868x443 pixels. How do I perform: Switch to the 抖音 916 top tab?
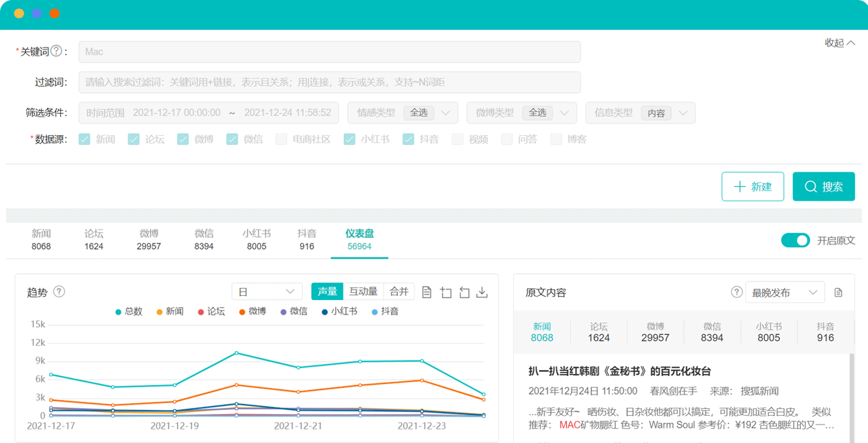[307, 240]
